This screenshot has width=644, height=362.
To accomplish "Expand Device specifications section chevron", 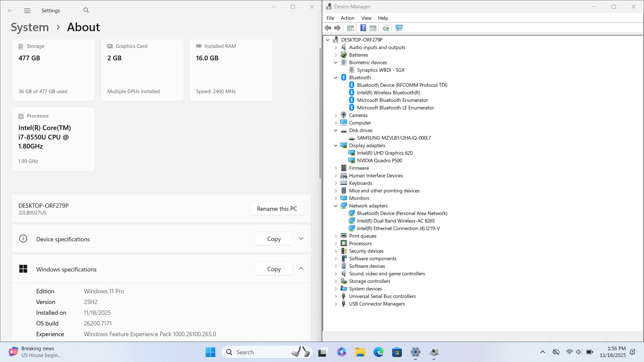I will click(x=301, y=239).
